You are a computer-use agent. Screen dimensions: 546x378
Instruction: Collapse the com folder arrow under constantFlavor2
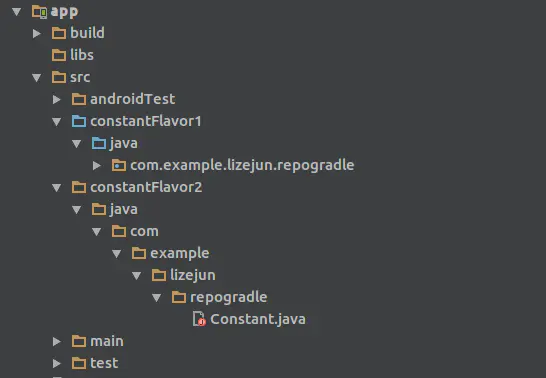(96, 232)
